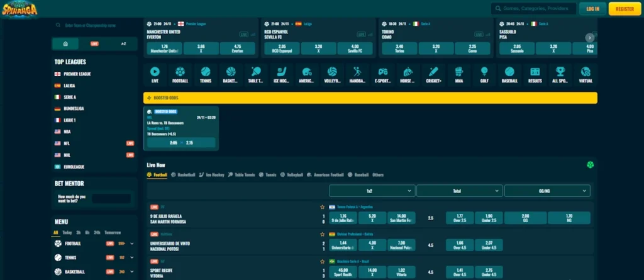Expand the Tennis menu chevron
Viewport: 644px width, 280px height.
[x=132, y=258]
